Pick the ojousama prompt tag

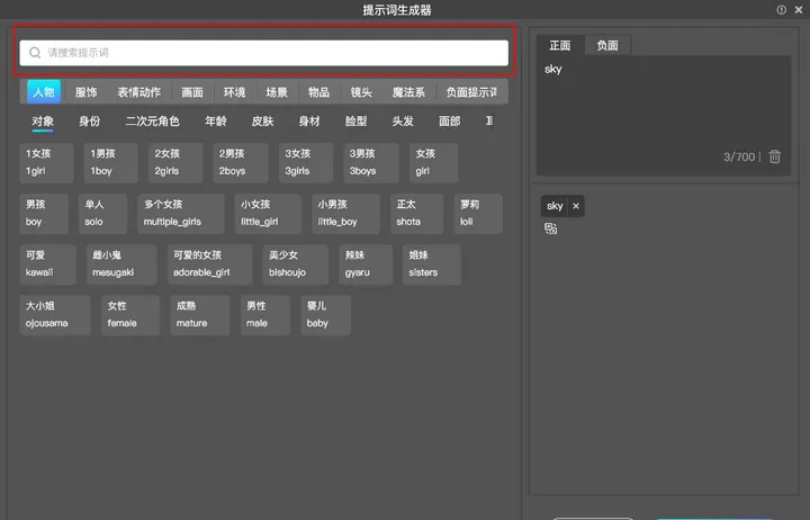coord(55,315)
